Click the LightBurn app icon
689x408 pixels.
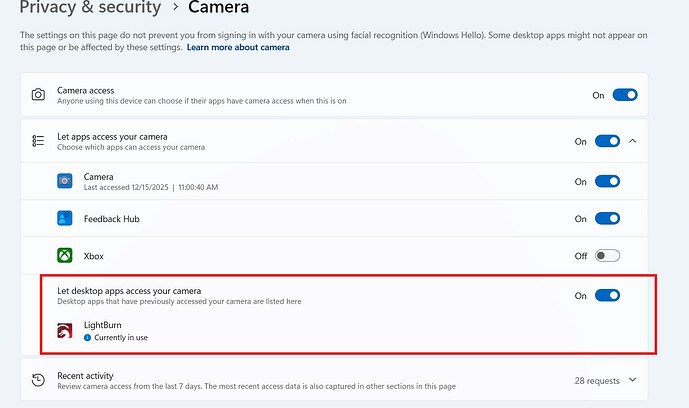(65, 331)
